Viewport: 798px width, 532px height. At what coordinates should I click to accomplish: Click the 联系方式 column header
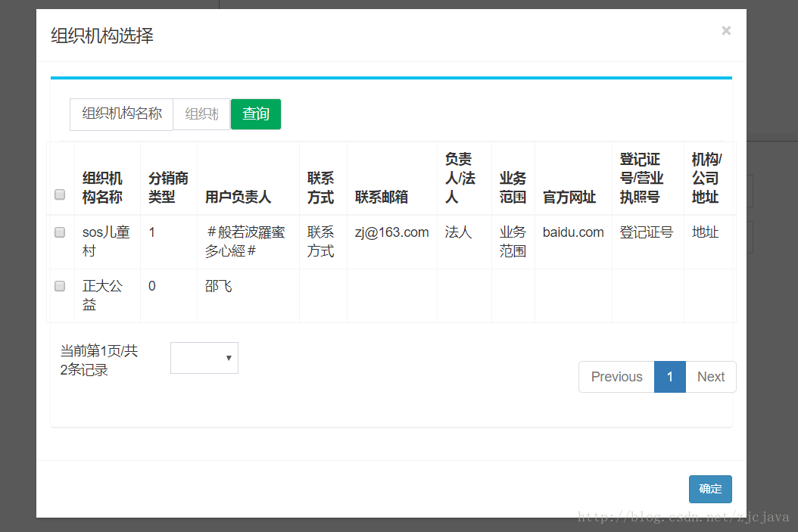(323, 178)
